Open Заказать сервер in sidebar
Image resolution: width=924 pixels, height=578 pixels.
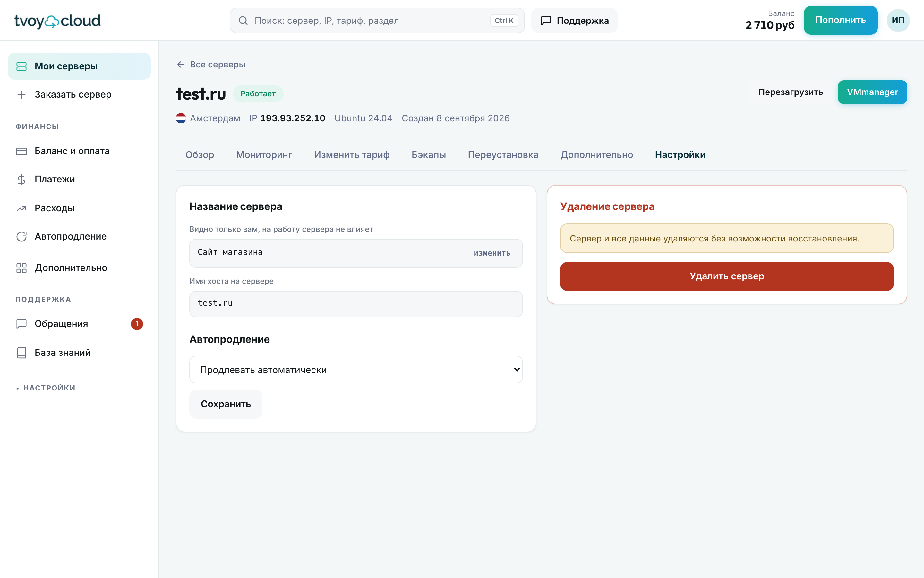[x=79, y=94]
